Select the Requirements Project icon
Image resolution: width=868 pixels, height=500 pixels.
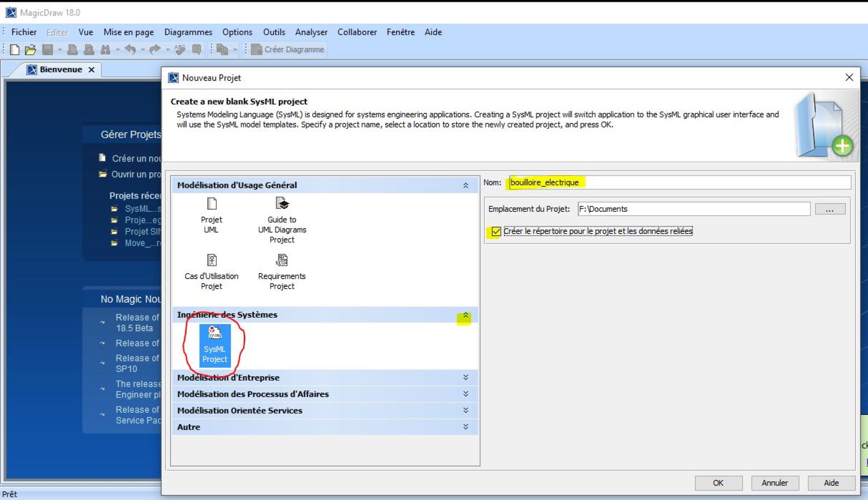(x=282, y=260)
